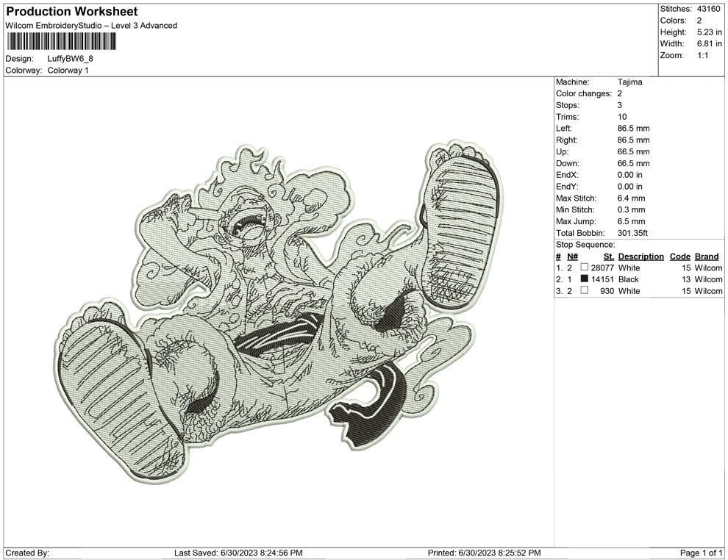The width and height of the screenshot is (728, 560).
Task: Click the St. column header
Action: click(609, 256)
